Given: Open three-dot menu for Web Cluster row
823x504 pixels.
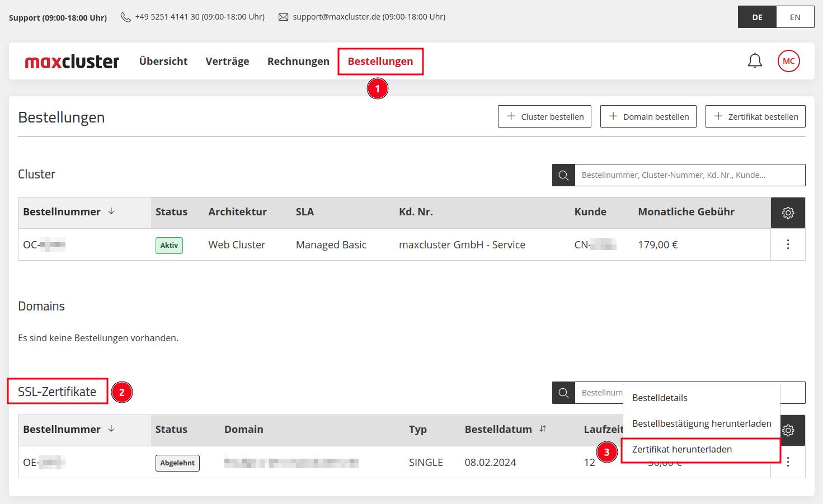Looking at the screenshot, I should 788,244.
